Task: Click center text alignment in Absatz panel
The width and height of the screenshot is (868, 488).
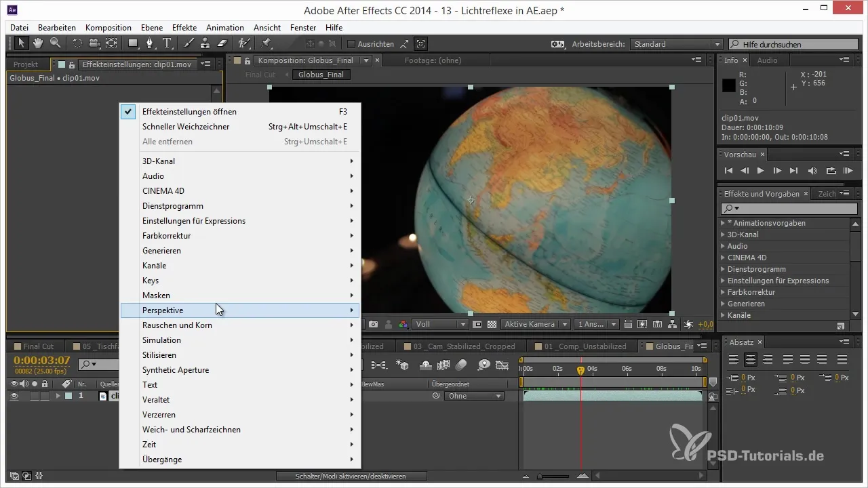Action: 750,360
